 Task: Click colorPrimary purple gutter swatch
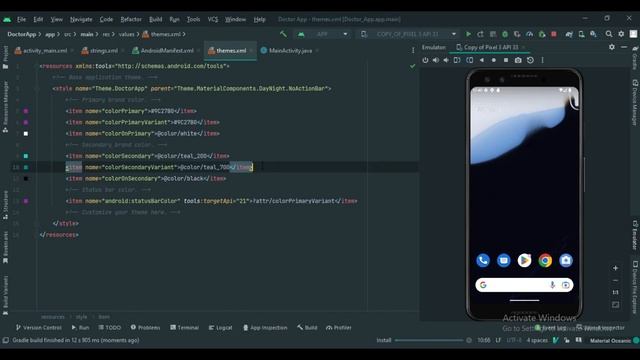point(26,111)
